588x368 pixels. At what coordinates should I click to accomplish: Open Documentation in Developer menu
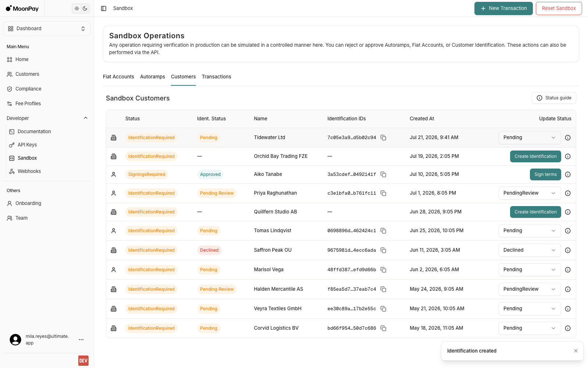[49, 131]
